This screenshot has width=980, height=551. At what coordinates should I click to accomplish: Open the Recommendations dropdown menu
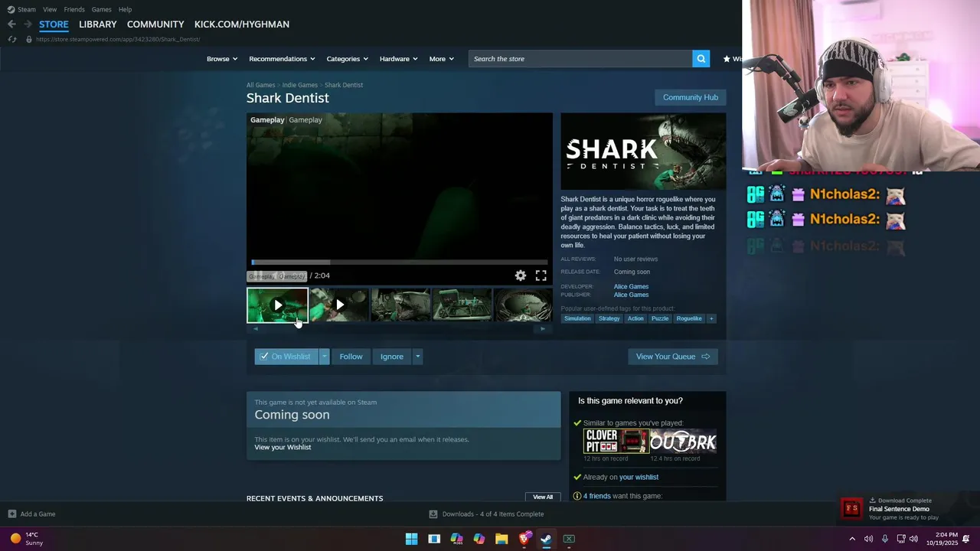coord(283,59)
